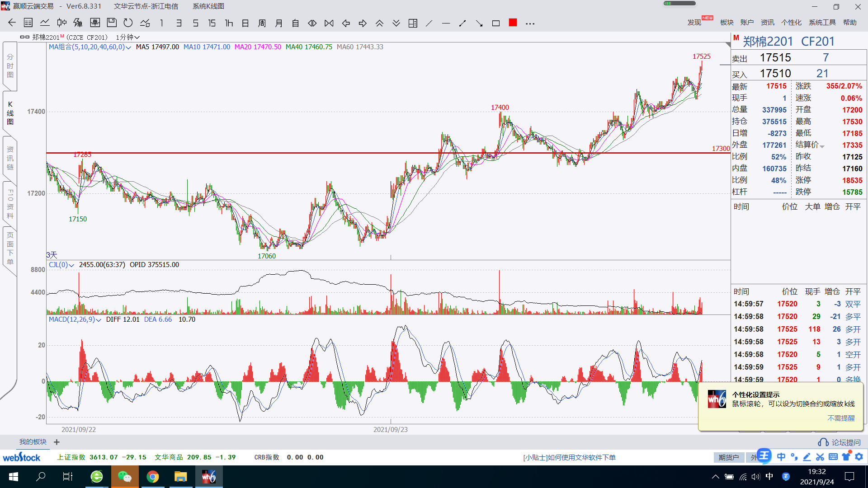Select the 15-minute period button
Viewport: 868px width, 488px height.
[x=212, y=23]
